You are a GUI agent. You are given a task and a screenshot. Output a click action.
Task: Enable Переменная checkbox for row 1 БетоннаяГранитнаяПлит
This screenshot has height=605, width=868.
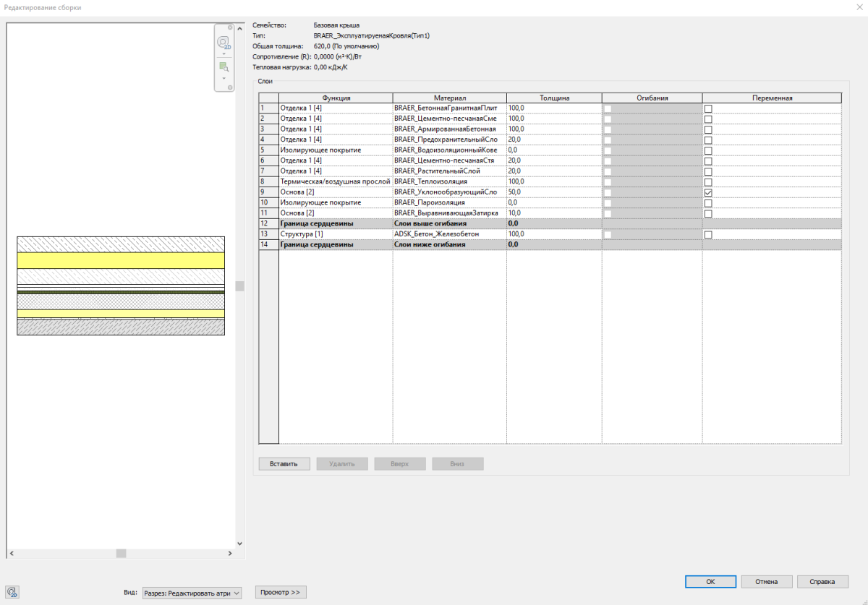tap(708, 108)
